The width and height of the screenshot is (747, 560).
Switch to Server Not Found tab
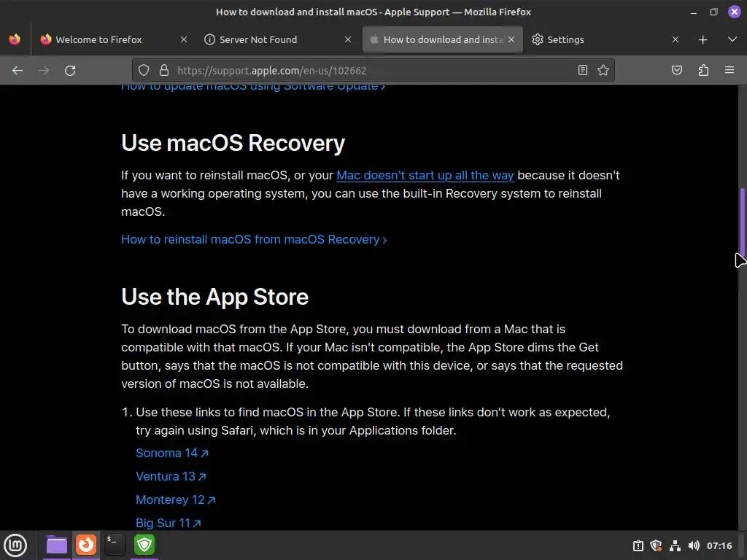258,39
